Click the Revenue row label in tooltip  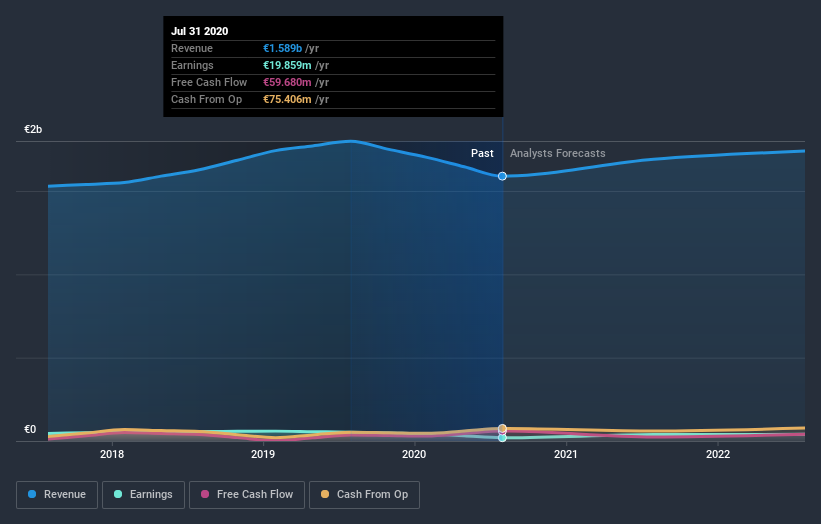pyautogui.click(x=192, y=48)
